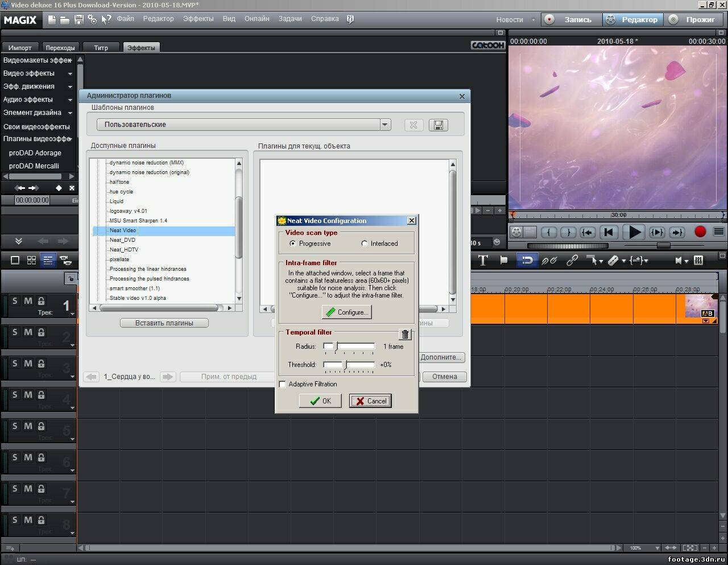Set the range end marker bracket
This screenshot has height=565, width=728.
click(568, 232)
